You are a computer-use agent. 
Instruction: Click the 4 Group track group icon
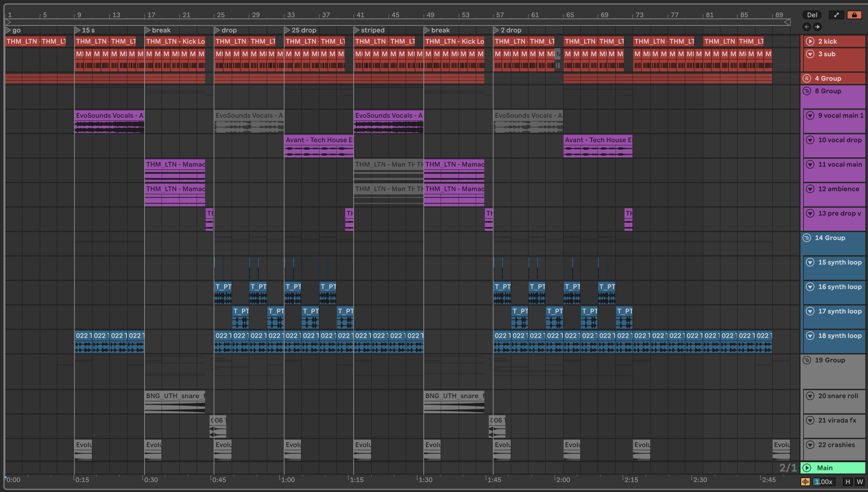tap(807, 78)
